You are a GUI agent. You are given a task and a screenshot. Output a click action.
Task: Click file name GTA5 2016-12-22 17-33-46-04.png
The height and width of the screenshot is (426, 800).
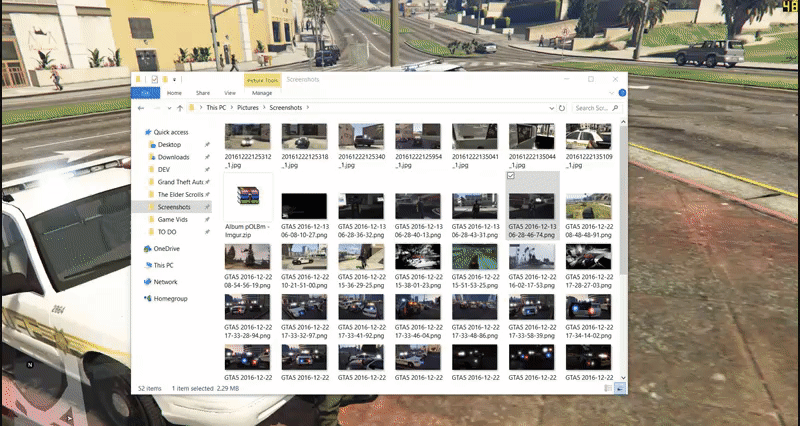click(418, 332)
